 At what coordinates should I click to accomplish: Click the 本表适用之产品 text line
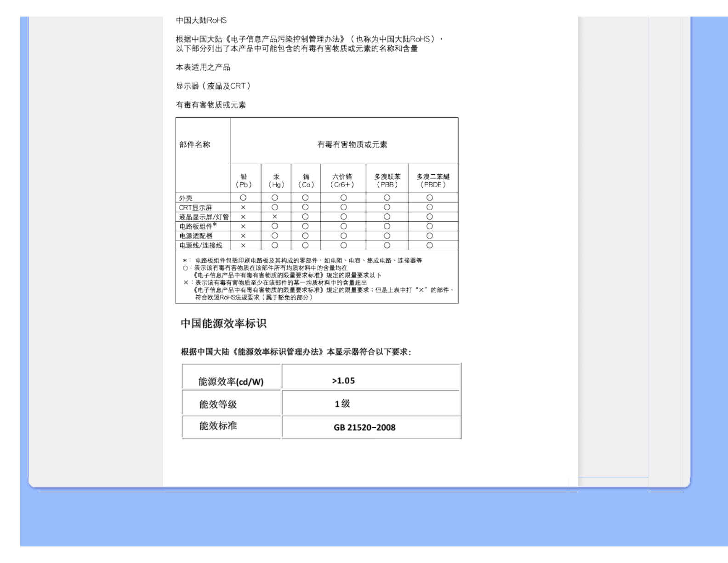pyautogui.click(x=203, y=68)
